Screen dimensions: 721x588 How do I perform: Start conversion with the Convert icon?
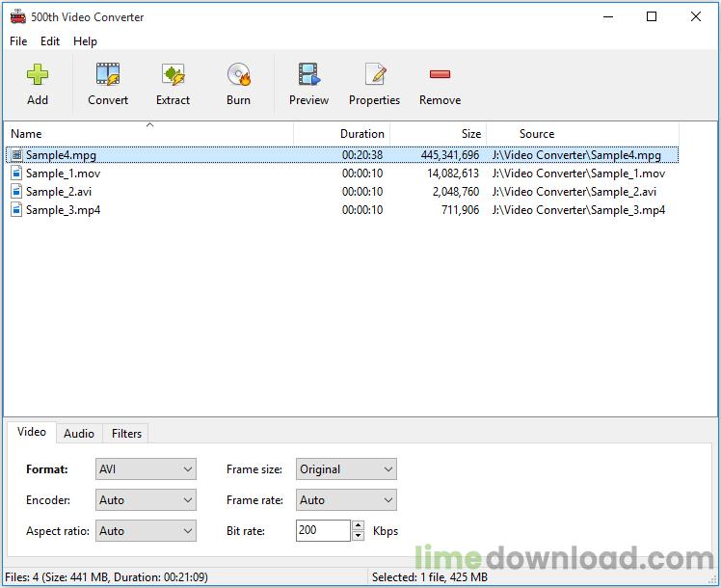click(108, 74)
